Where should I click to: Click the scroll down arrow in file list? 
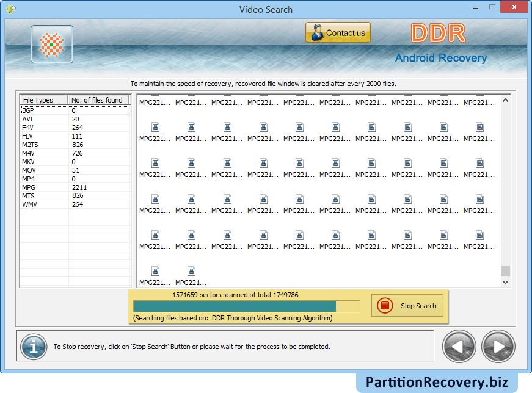[x=505, y=282]
